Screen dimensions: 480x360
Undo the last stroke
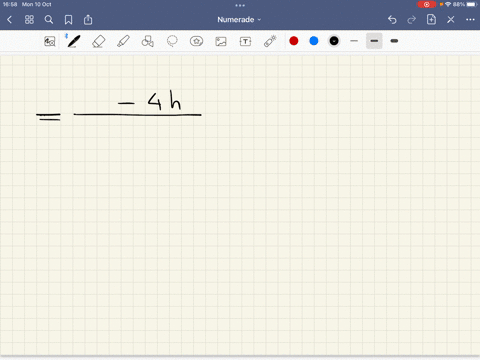[392, 20]
